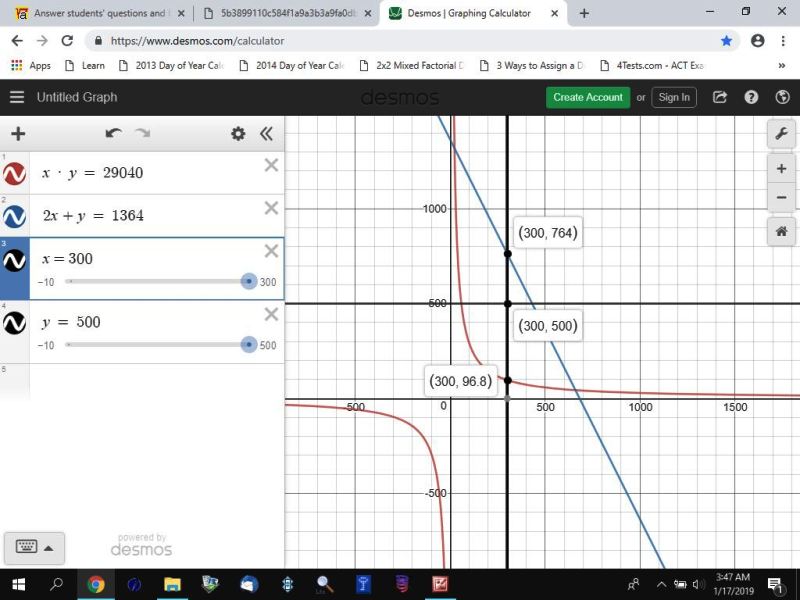
Task: Open Chrome from the taskbar
Action: point(95,584)
